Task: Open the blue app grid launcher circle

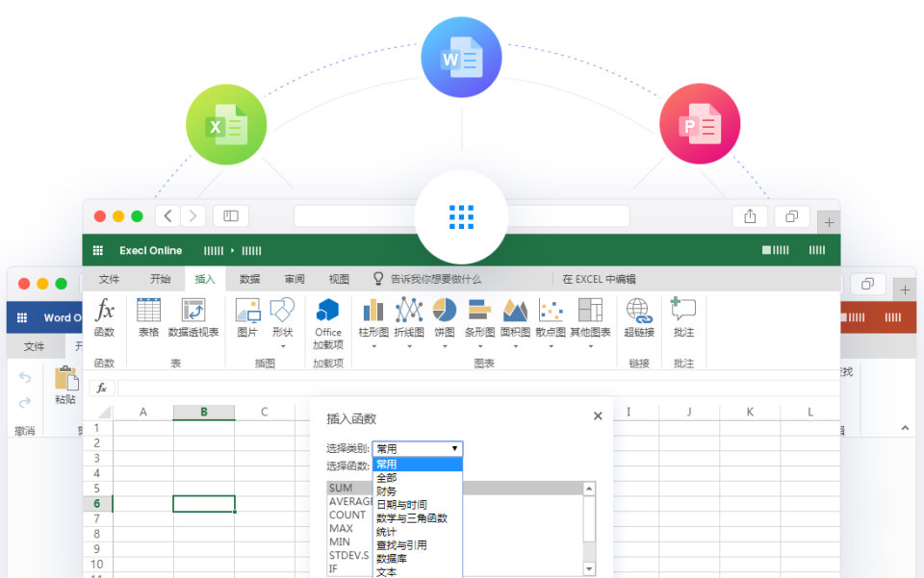Action: [461, 217]
